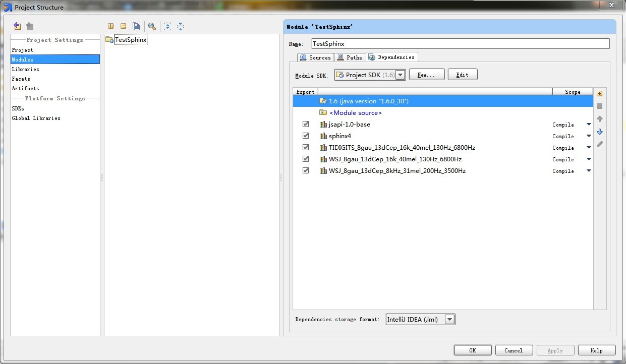This screenshot has width=626, height=364.
Task: Expand all modules in the tree
Action: [167, 26]
